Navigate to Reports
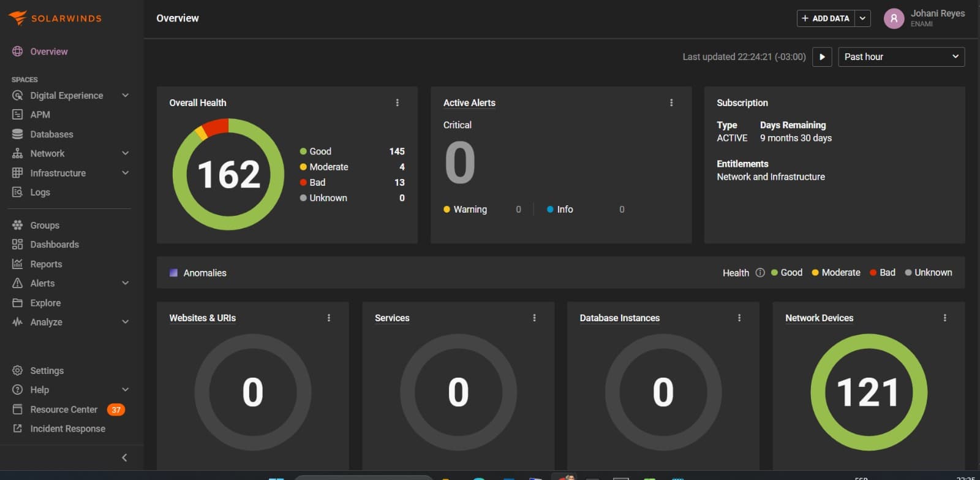The image size is (980, 480). [x=46, y=264]
